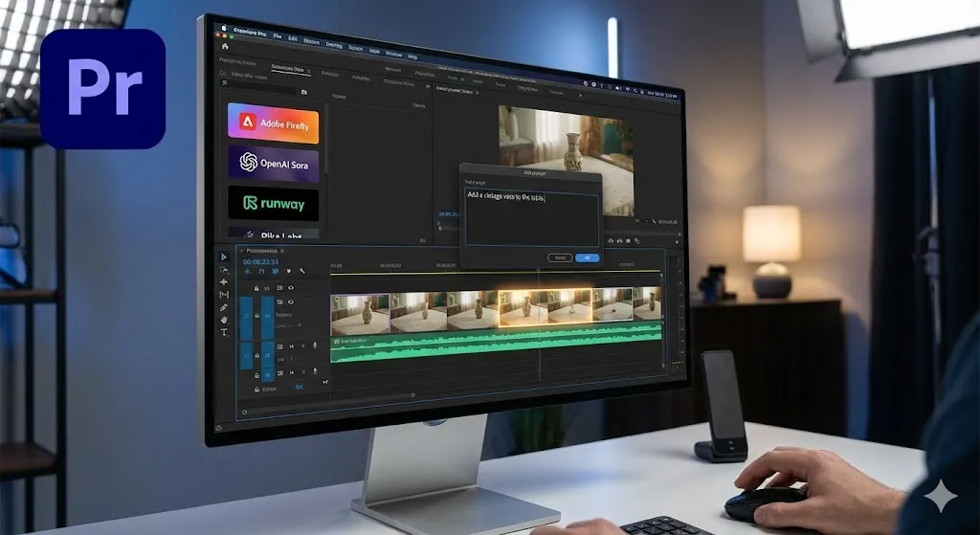The image size is (980, 535).
Task: Click the timeline playhead timecode display
Action: coord(260,261)
